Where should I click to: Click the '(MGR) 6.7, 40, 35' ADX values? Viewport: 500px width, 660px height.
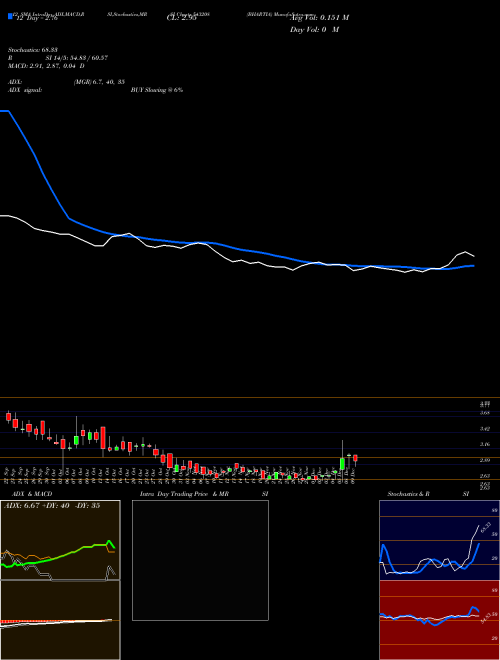pyautogui.click(x=99, y=82)
